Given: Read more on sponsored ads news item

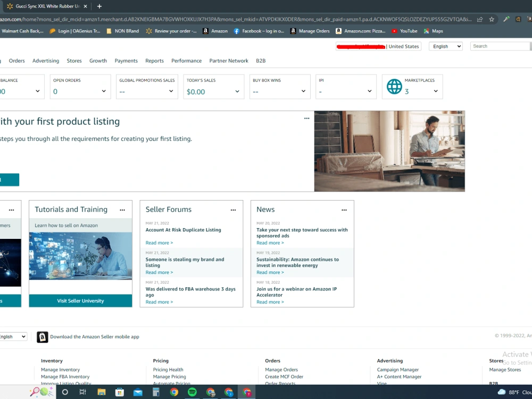Looking at the screenshot, I should pyautogui.click(x=270, y=243).
